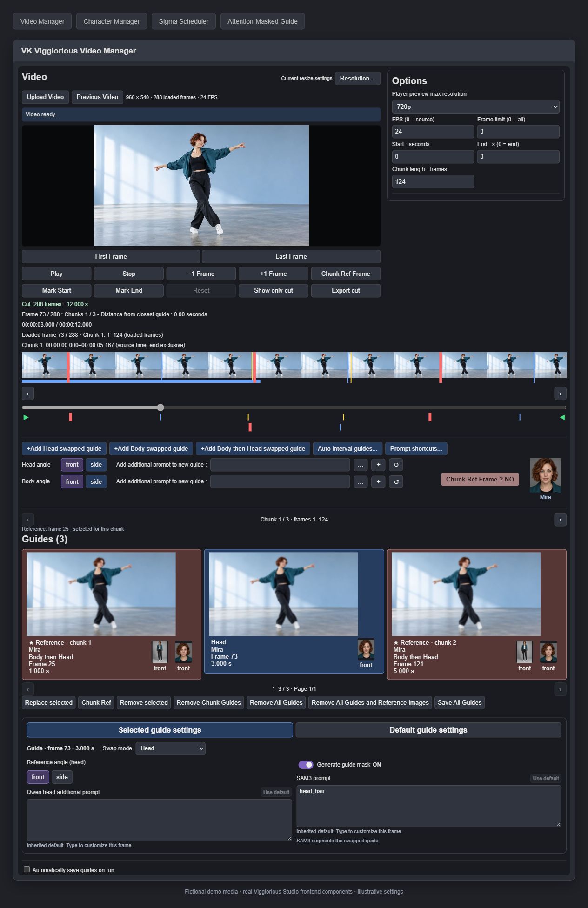Select the Reference chunk 2 guide card
The height and width of the screenshot is (908, 588).
coord(476,614)
